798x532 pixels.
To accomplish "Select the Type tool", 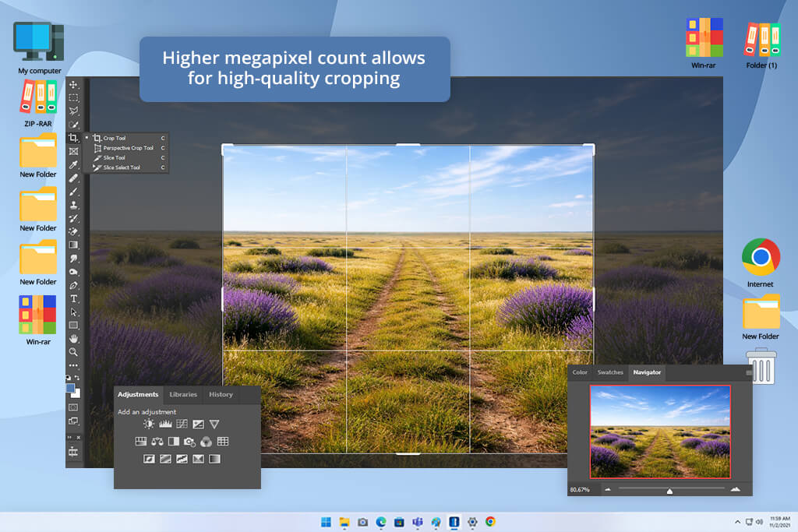I will point(73,298).
